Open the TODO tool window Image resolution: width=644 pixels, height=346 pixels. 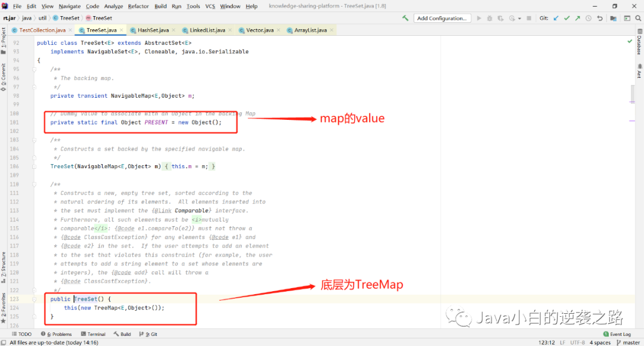[x=22, y=334]
